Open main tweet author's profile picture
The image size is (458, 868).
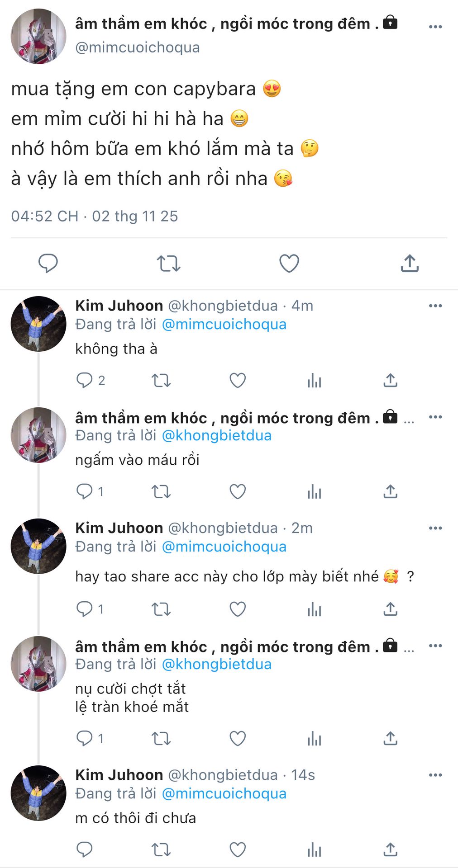point(38,36)
